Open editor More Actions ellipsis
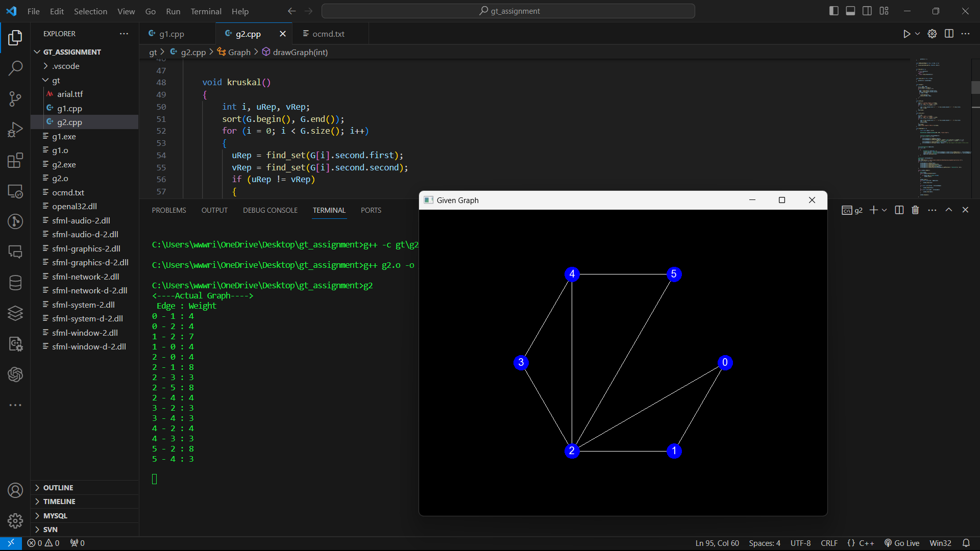 [x=965, y=34]
